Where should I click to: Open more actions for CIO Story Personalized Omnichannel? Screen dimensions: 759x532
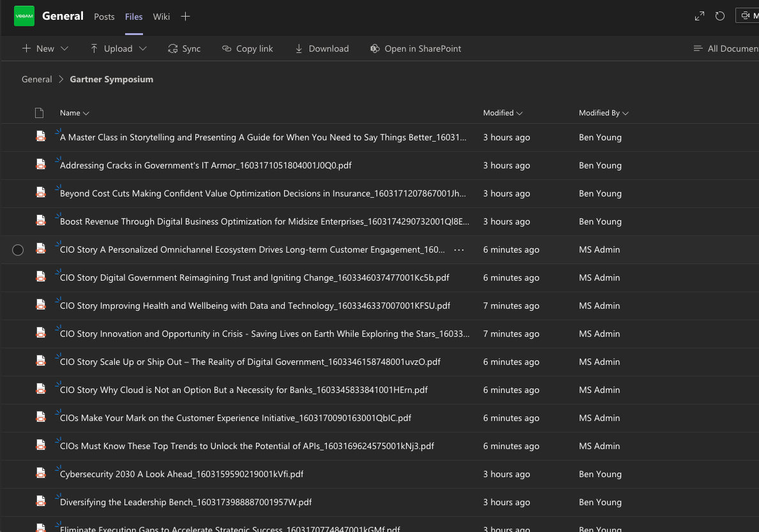[459, 249]
